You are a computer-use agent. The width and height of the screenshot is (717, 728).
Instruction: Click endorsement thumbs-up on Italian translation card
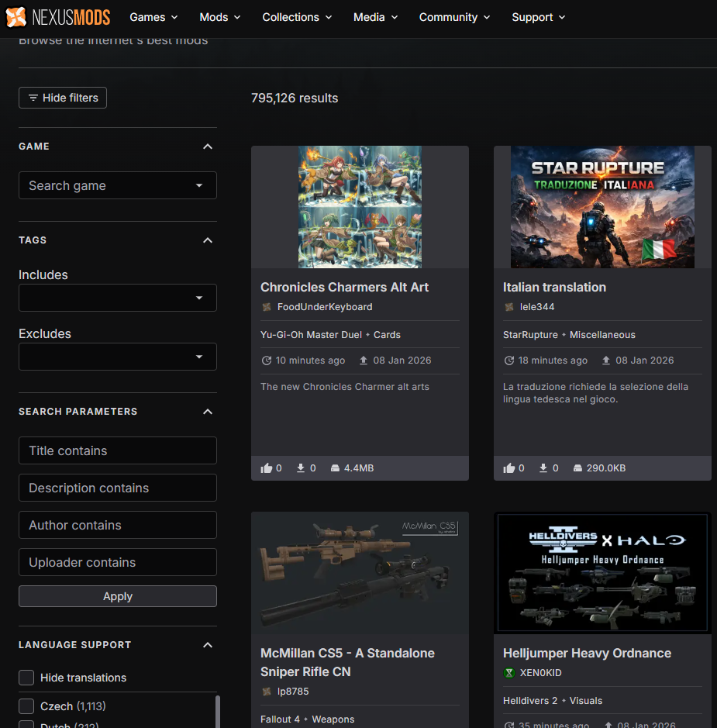coord(509,468)
